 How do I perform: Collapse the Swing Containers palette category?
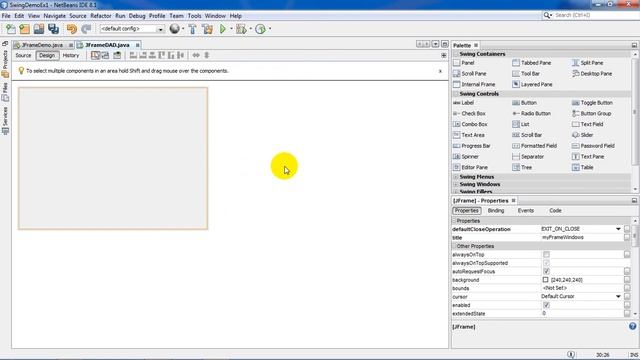coord(456,54)
